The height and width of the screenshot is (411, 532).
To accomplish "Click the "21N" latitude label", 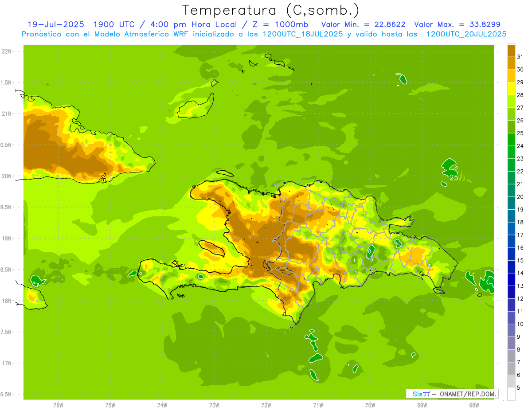I will tap(7, 114).
